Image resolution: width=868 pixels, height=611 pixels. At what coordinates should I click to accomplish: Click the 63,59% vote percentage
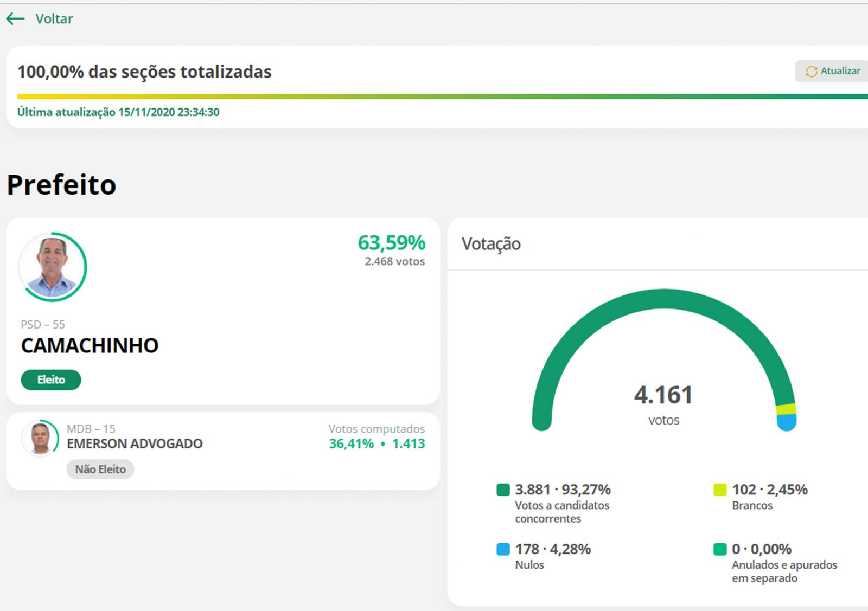click(391, 242)
